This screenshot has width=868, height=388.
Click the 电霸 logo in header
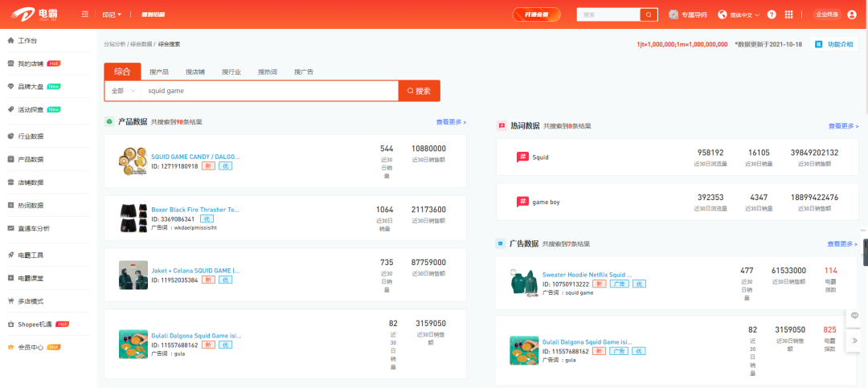pyautogui.click(x=34, y=14)
